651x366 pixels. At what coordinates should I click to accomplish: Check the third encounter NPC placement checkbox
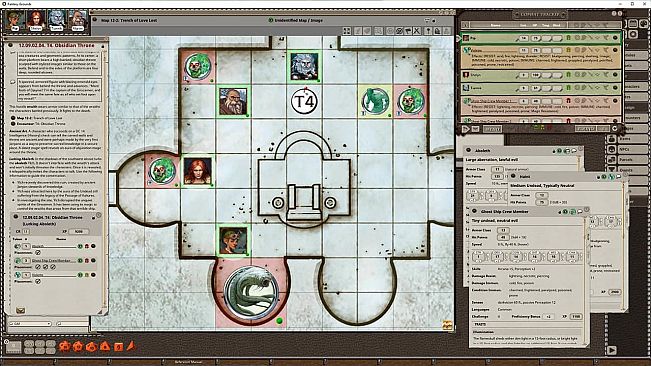[38, 281]
